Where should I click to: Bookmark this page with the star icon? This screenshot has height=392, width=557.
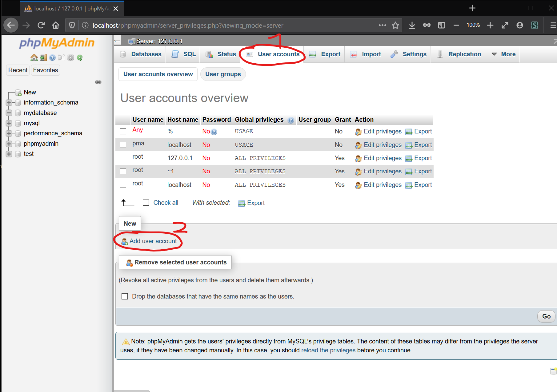point(395,25)
